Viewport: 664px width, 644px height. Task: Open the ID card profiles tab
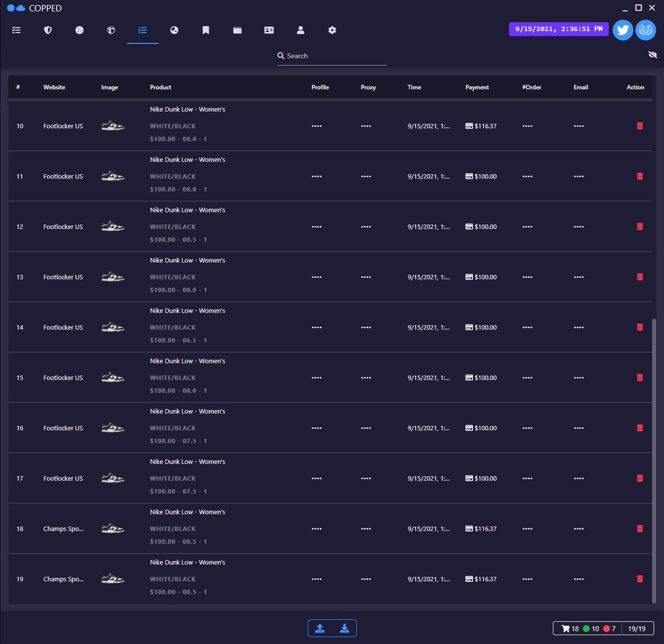269,30
